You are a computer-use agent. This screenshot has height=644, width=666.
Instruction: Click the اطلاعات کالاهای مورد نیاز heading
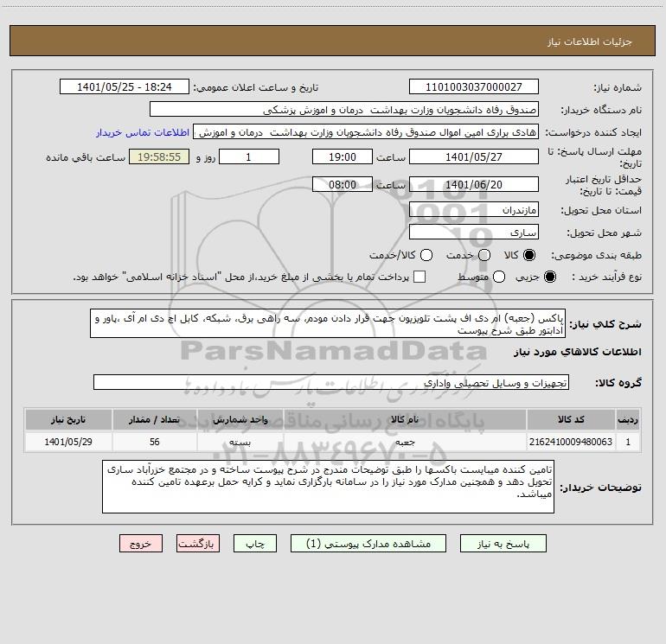click(x=578, y=352)
